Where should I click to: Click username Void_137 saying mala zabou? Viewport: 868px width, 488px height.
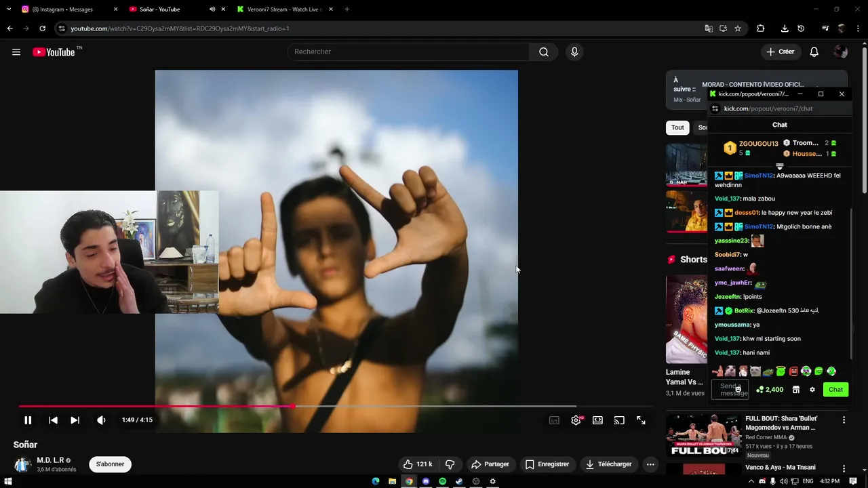727,199
